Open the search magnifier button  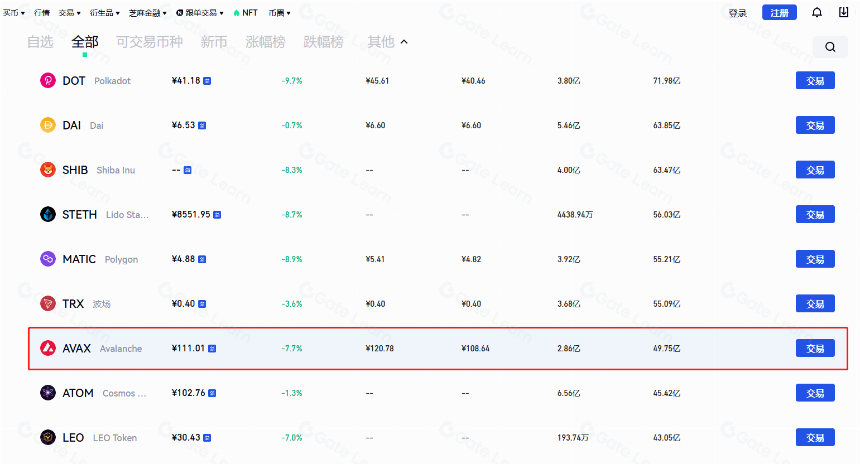click(x=830, y=47)
